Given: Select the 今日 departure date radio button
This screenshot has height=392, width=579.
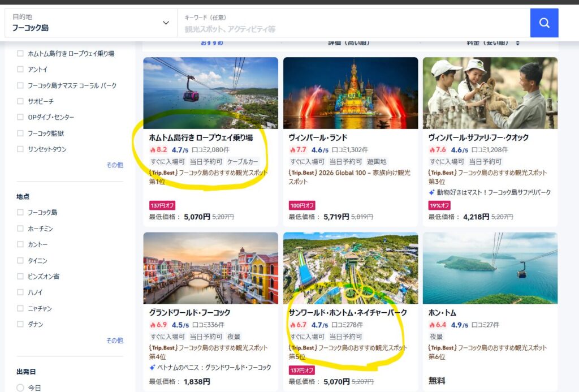Looking at the screenshot, I should click(x=20, y=387).
